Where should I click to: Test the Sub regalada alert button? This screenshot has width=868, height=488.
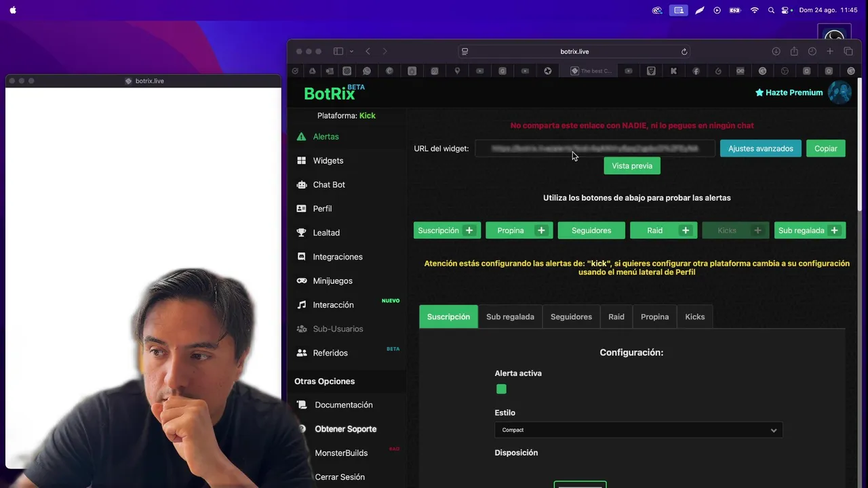coord(810,230)
